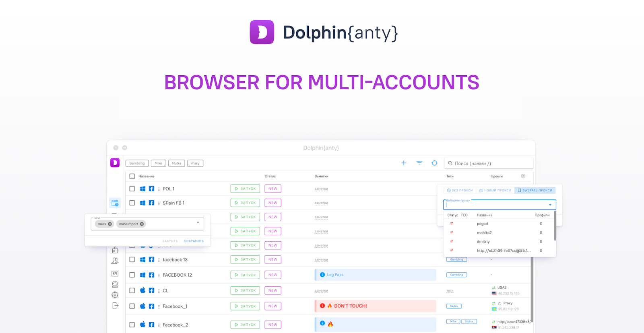Launch the POL 1 profile with ЗАПУСК
The image size is (644, 333).
click(x=245, y=189)
